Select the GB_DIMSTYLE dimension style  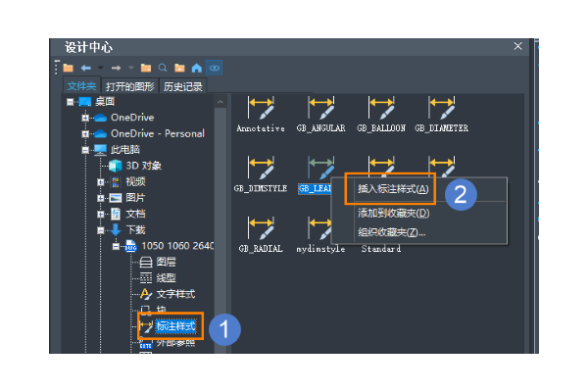(x=261, y=174)
